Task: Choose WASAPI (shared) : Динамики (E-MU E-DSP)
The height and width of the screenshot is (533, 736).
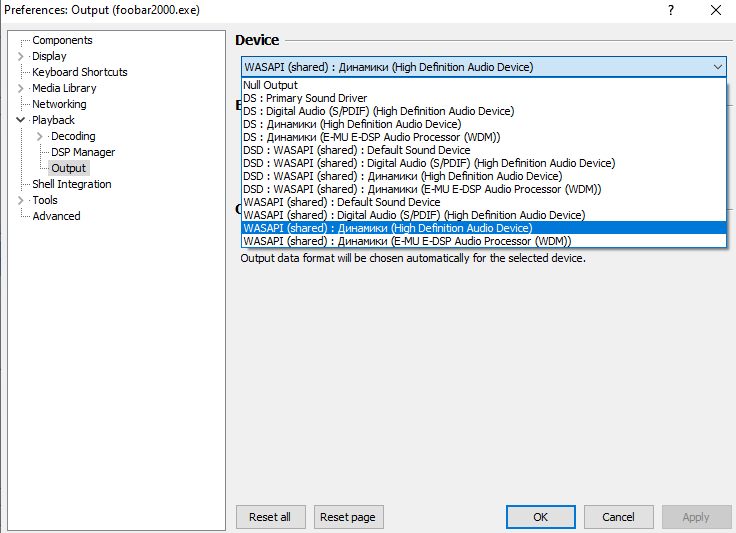Action: coord(484,241)
